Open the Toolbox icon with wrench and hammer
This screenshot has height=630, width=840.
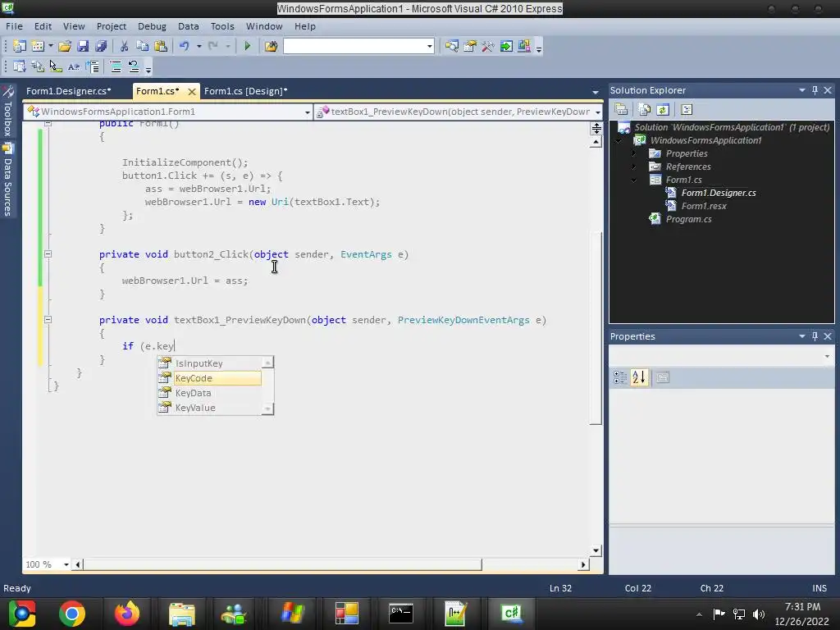(487, 47)
